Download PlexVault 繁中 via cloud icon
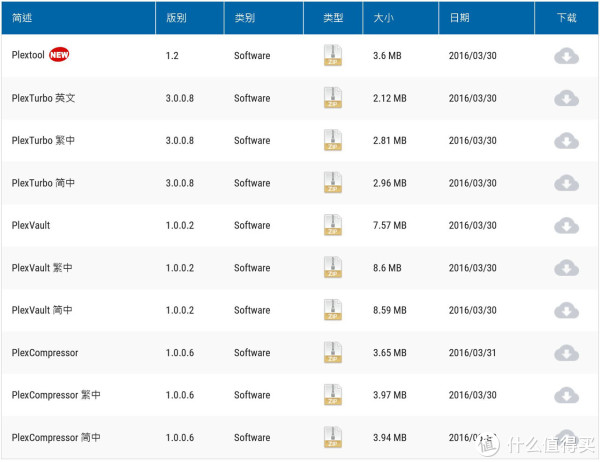The image size is (600, 462). pos(566,268)
